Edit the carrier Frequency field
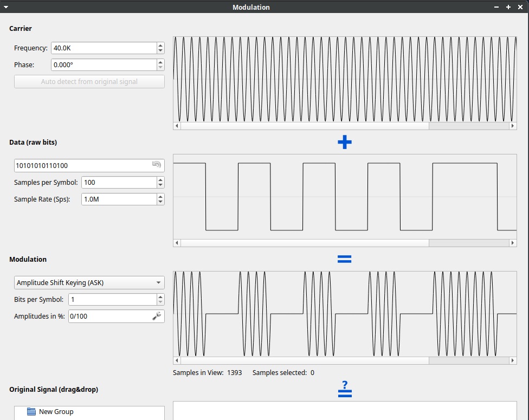 pos(104,48)
